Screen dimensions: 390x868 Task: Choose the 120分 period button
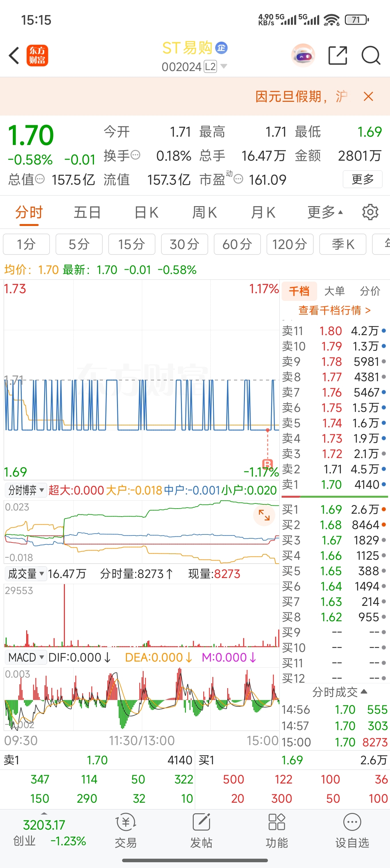click(290, 244)
